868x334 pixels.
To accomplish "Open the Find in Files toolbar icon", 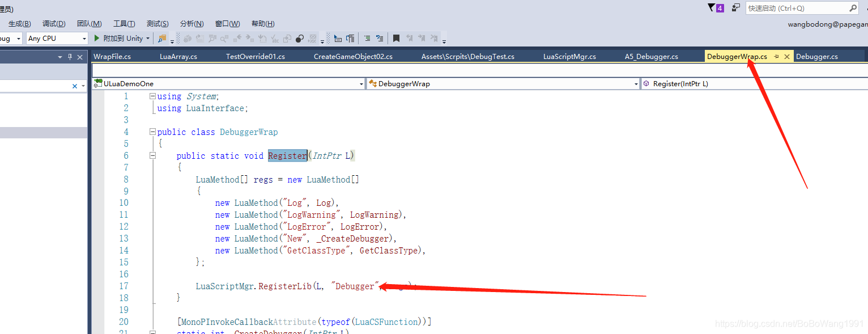I will [162, 39].
